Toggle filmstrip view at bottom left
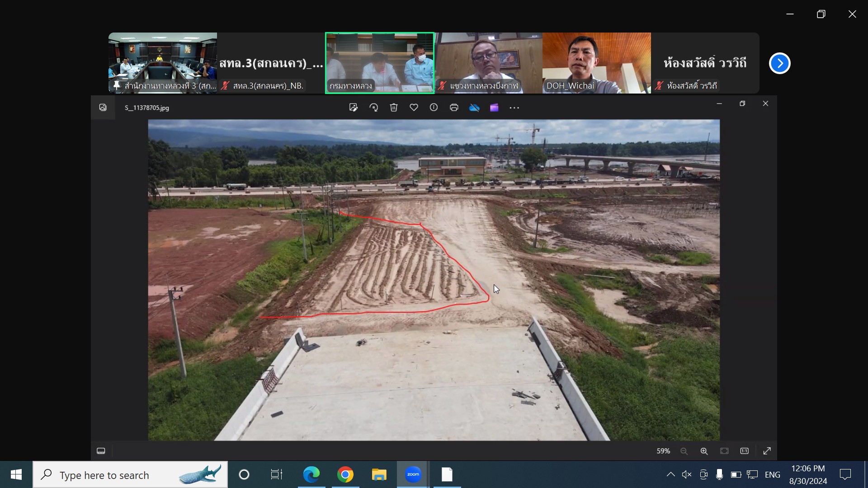Image resolution: width=868 pixels, height=488 pixels. pos(101,451)
